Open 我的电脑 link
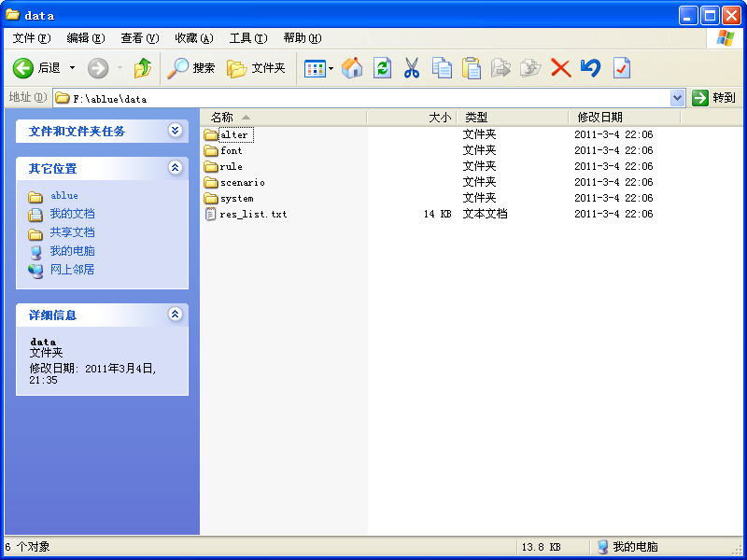Image resolution: width=747 pixels, height=560 pixels. 73,251
